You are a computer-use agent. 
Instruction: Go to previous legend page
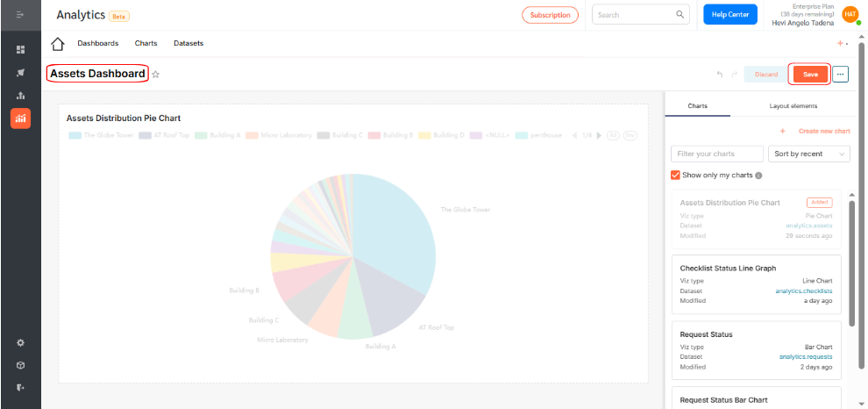coord(574,135)
